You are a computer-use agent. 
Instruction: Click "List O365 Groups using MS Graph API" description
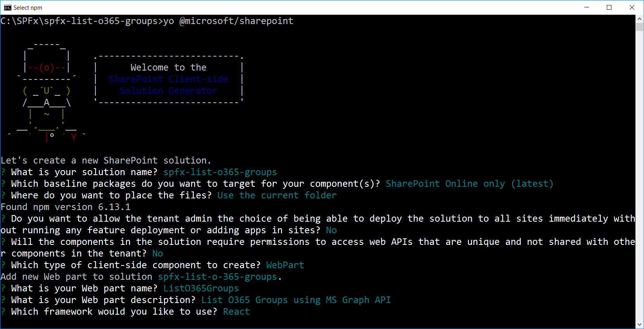coord(296,300)
